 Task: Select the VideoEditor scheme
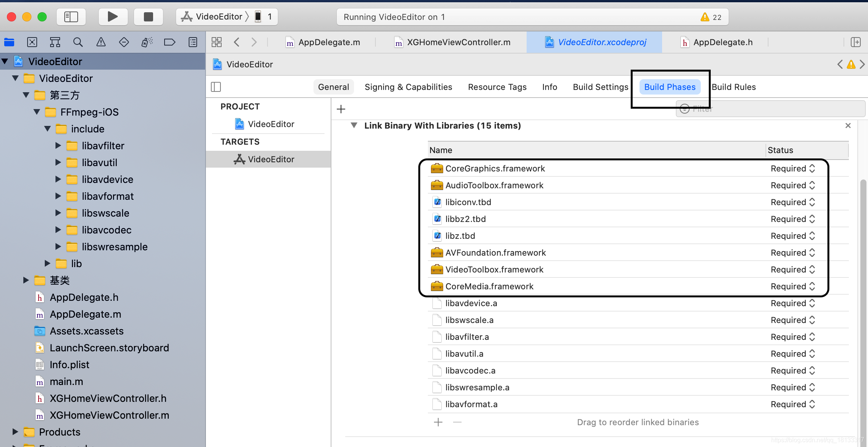pos(213,17)
